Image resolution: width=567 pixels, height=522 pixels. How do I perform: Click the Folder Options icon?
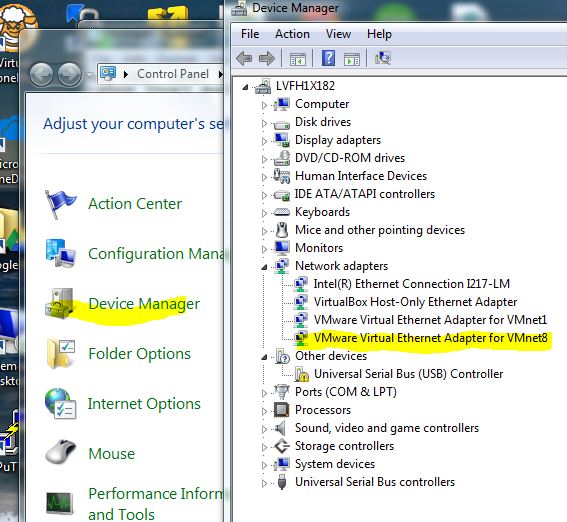61,354
